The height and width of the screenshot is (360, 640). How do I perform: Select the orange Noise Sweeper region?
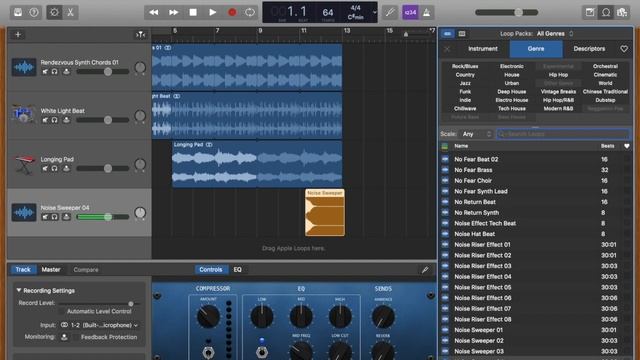pyautogui.click(x=325, y=212)
